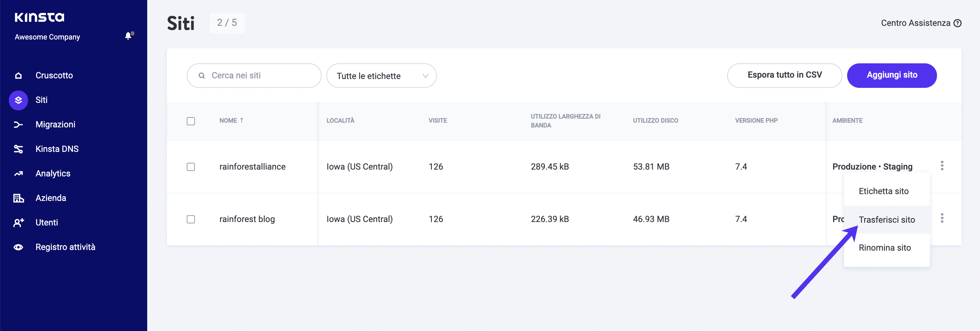Click the Migrazioni arrow icon

click(18, 125)
